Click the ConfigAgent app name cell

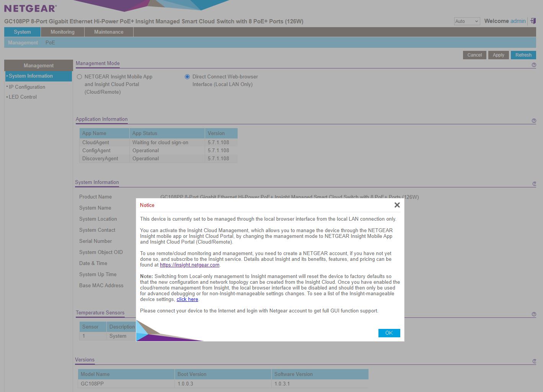click(x=104, y=150)
